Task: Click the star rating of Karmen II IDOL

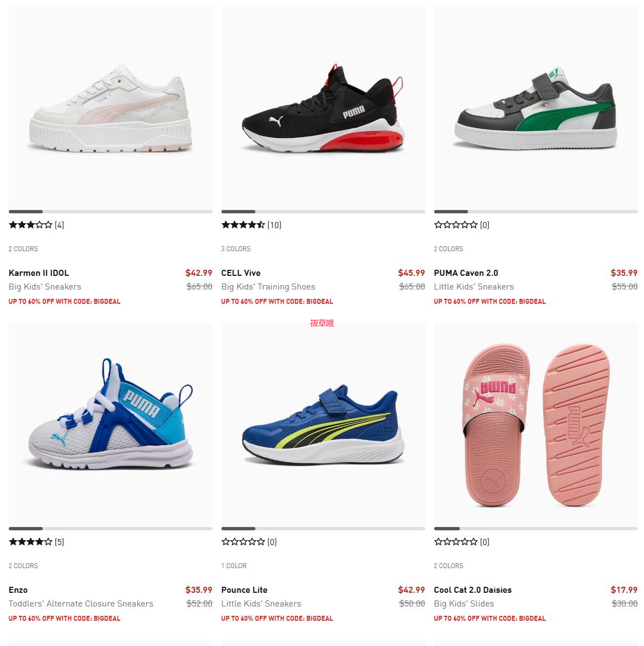Action: tap(31, 225)
